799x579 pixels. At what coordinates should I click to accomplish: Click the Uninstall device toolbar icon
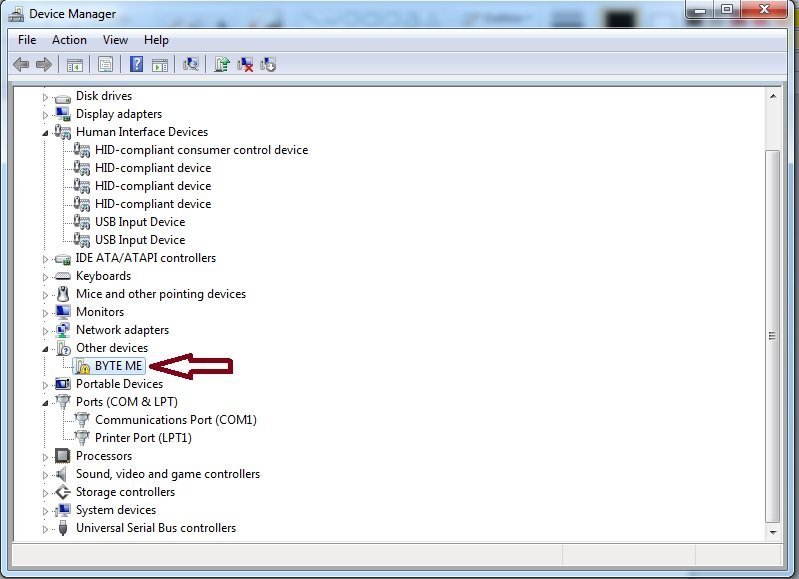(x=244, y=64)
